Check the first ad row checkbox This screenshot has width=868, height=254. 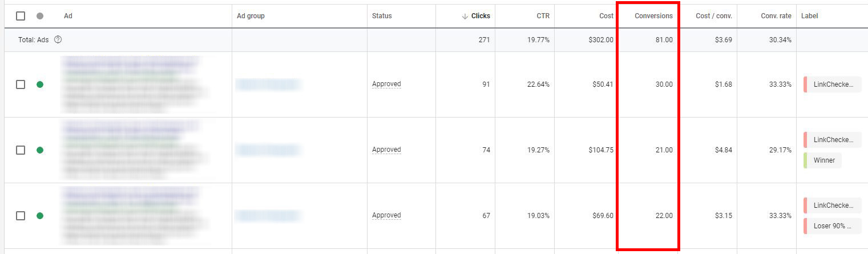click(21, 84)
